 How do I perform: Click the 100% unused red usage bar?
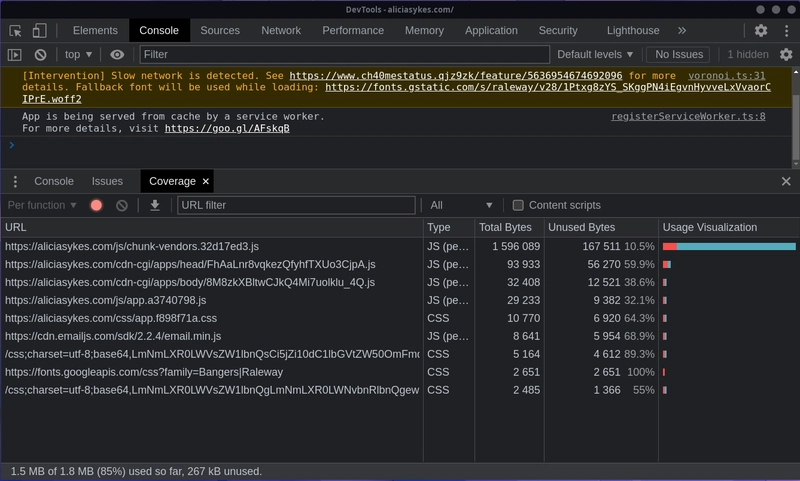[664, 372]
